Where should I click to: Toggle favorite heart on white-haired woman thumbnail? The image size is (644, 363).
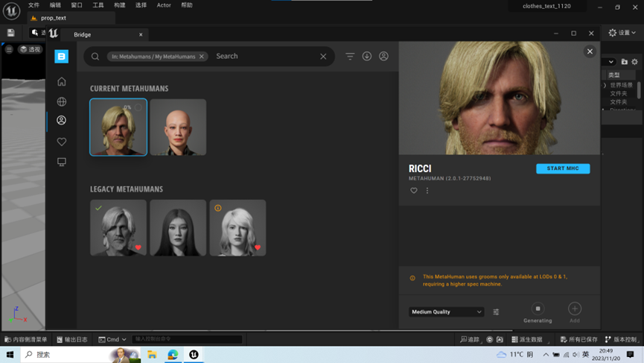tap(258, 247)
